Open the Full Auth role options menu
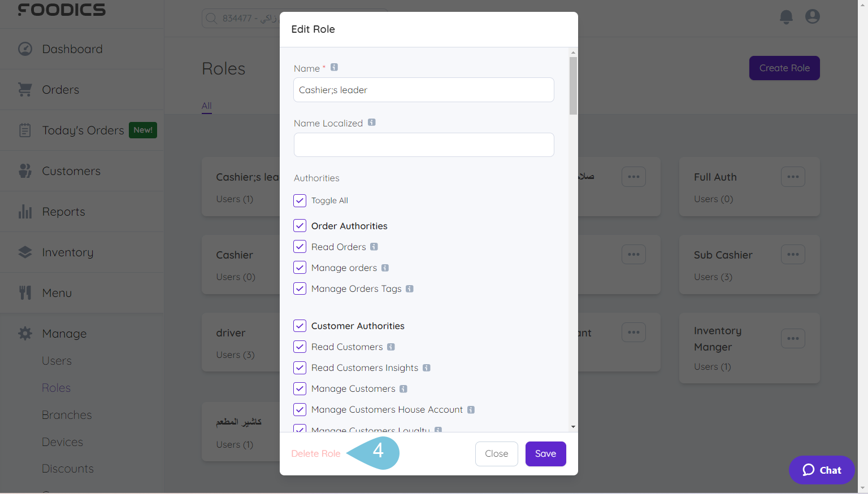 [x=793, y=176]
